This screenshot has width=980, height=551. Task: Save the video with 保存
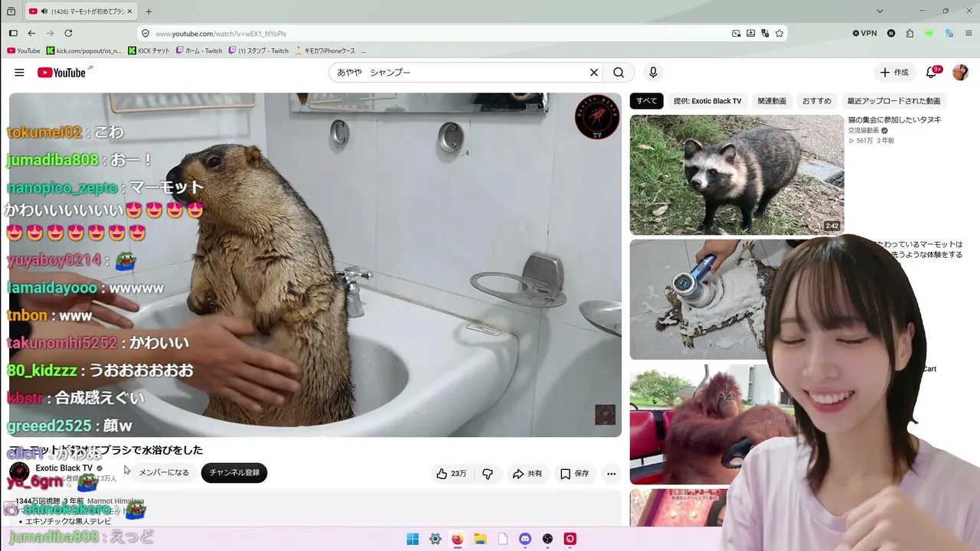574,474
